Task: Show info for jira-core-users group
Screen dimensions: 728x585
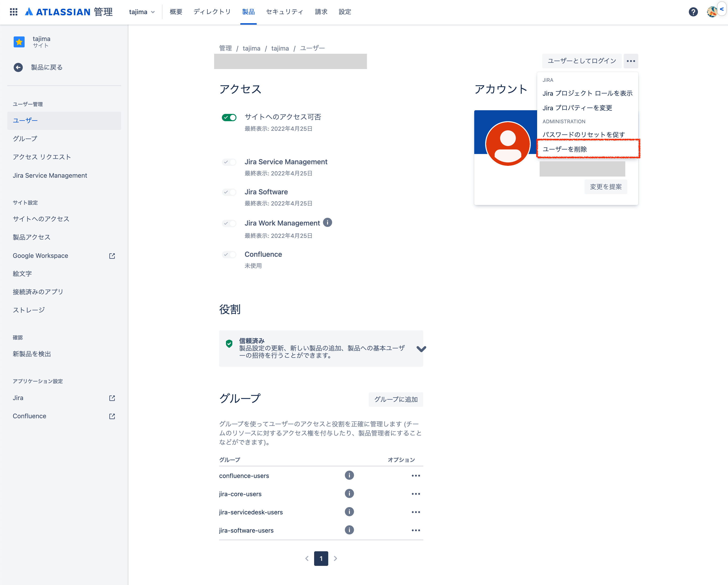Action: click(349, 493)
